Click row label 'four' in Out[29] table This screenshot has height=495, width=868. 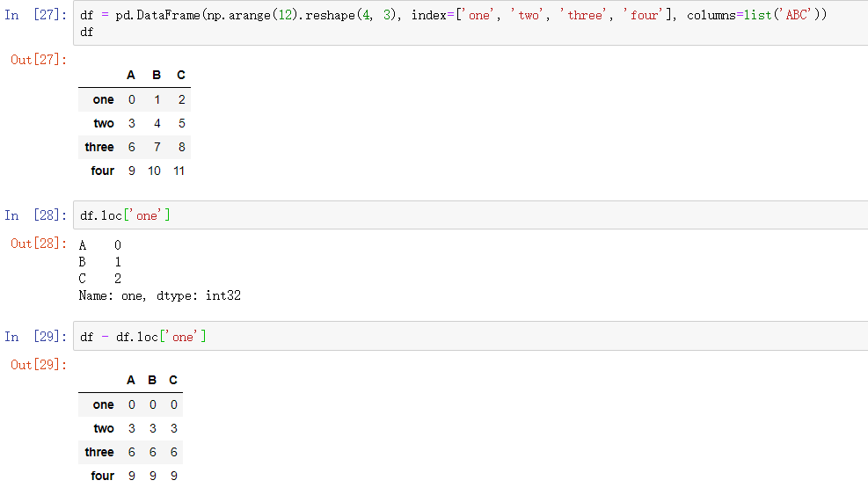[x=102, y=477]
